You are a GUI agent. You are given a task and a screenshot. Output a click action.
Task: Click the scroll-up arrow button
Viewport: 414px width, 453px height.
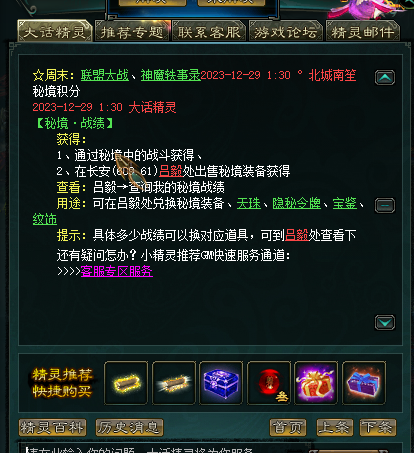[385, 78]
